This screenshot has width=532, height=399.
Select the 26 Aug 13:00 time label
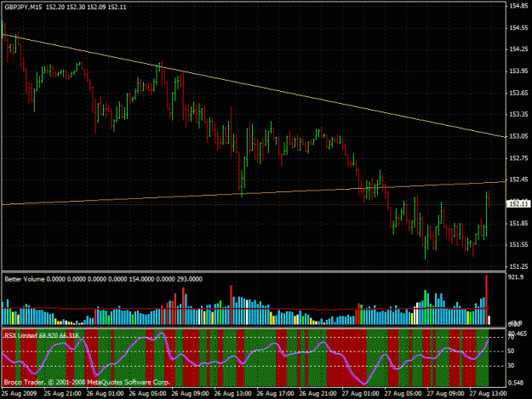(x=232, y=394)
